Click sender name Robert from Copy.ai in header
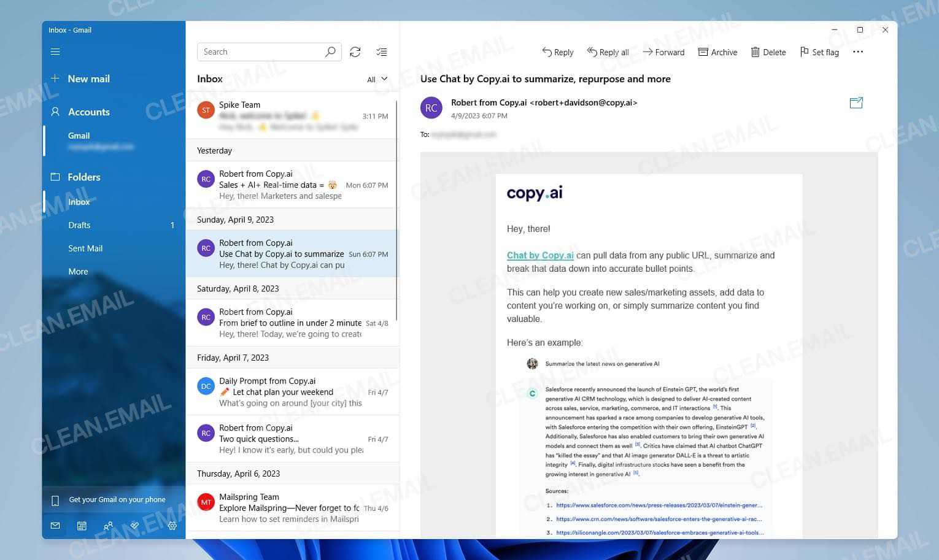939x560 pixels. point(489,102)
